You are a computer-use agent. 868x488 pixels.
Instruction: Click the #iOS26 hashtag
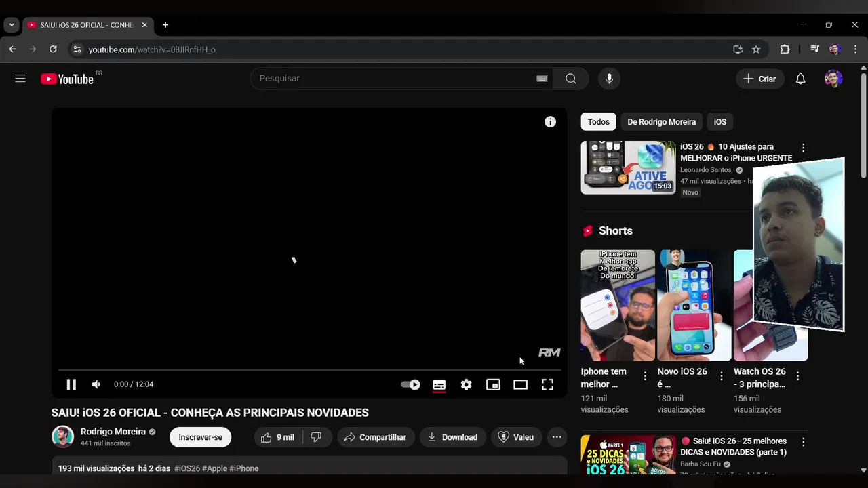point(187,468)
